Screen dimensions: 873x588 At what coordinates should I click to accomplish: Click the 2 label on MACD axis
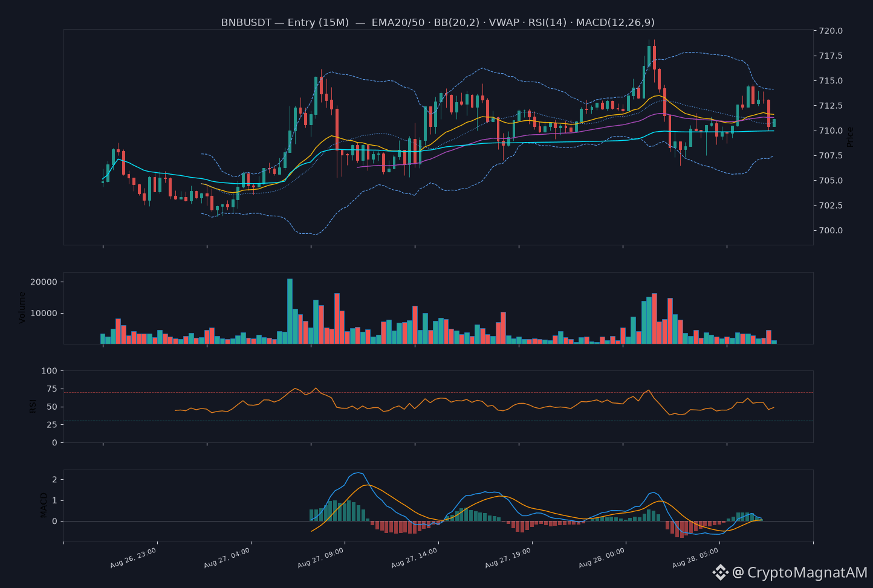coord(54,480)
